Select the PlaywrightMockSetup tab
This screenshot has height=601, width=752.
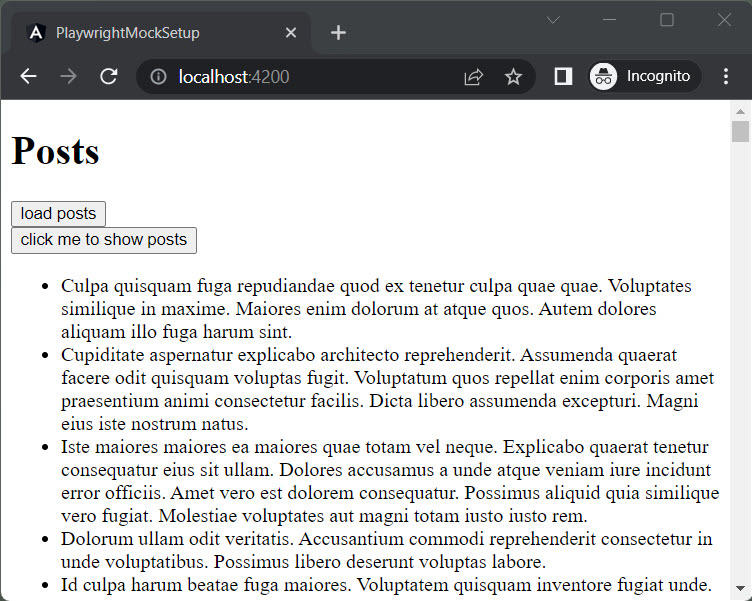(161, 33)
